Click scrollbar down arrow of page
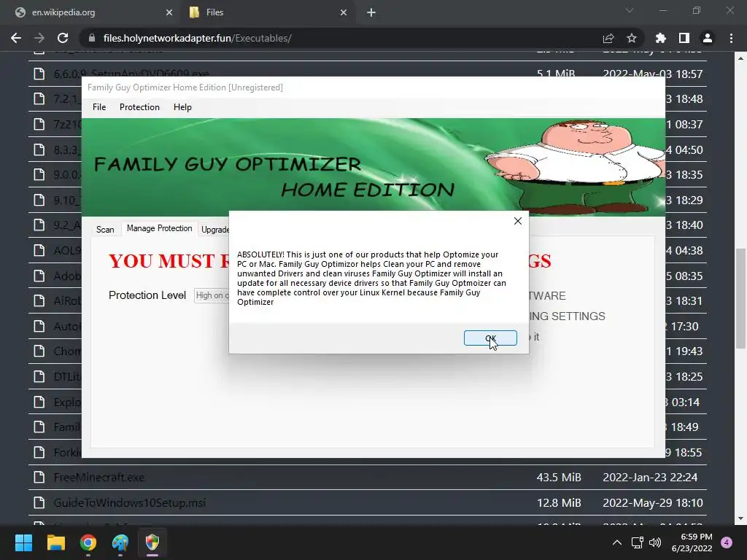 [740, 518]
